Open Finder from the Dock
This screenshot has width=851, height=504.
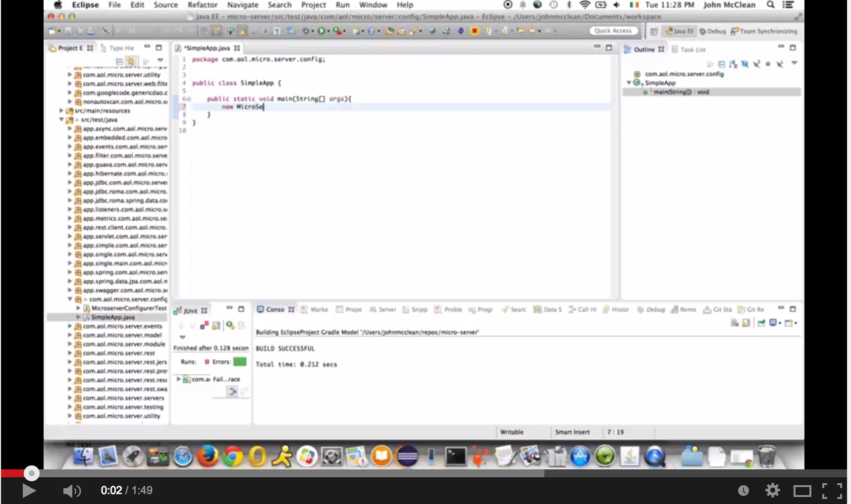click(84, 456)
